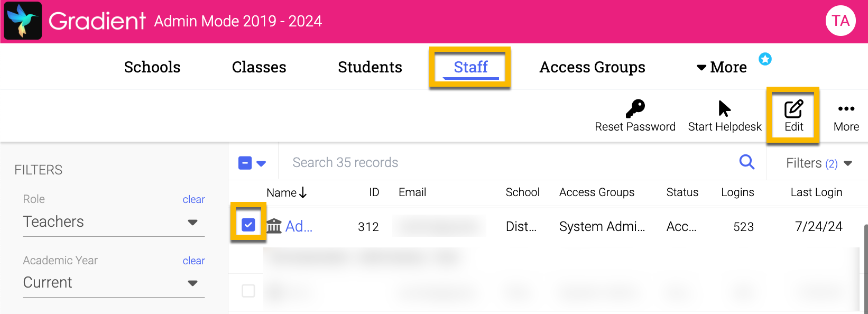Click the Reset Password key icon
Image resolution: width=868 pixels, height=314 pixels.
(635, 109)
